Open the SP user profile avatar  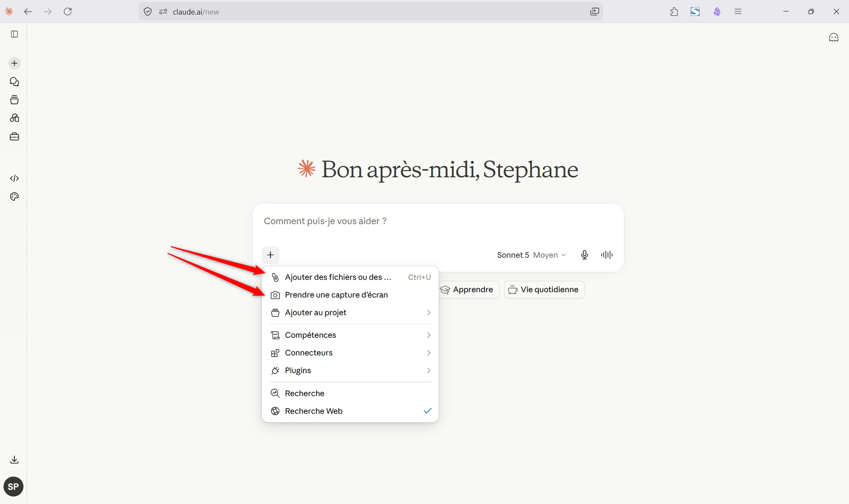pyautogui.click(x=13, y=487)
